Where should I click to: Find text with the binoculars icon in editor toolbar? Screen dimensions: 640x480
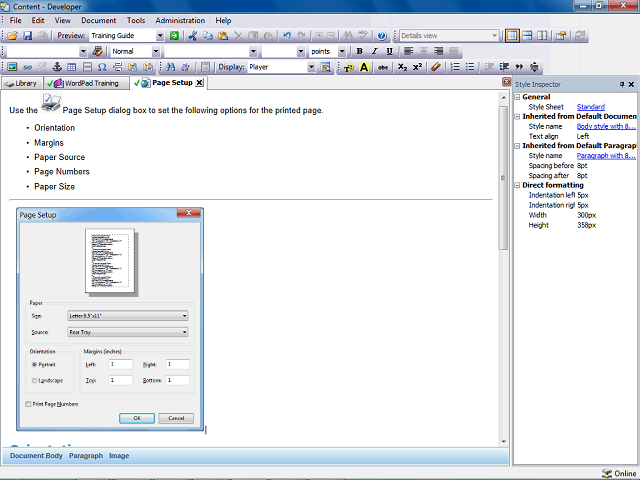point(171,67)
